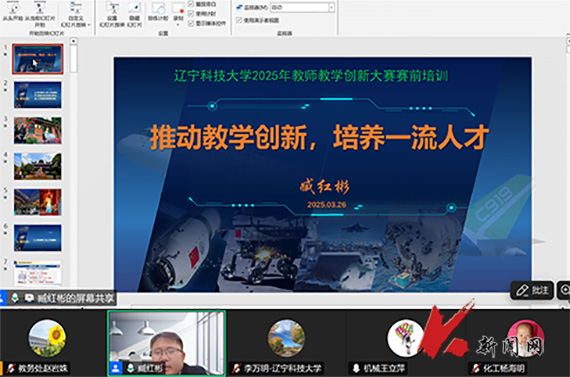Viewport: 570px width, 377px height.
Task: Select slide 3 thumbnail with red building
Action: (38, 131)
